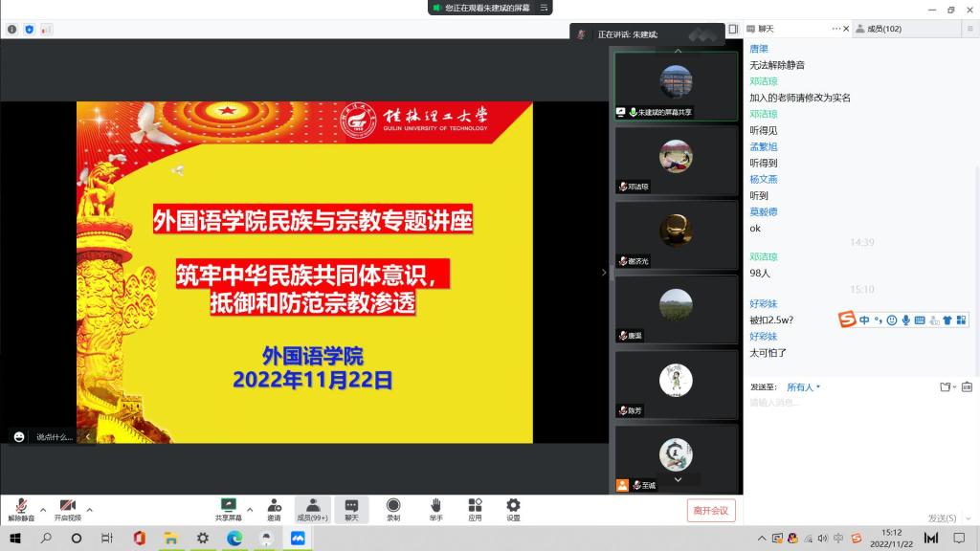Expand audio options arrow beside 解除静音

(x=43, y=509)
